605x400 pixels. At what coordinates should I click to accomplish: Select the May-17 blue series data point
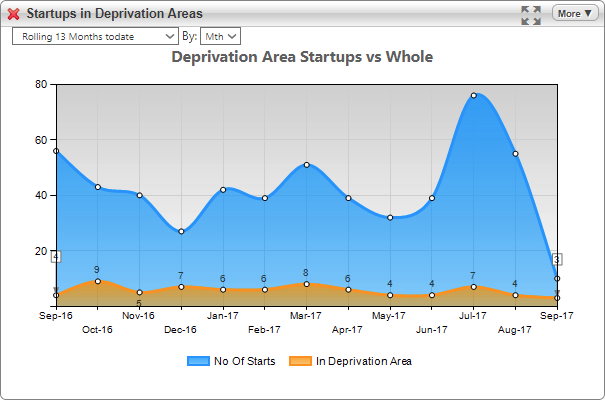[390, 218]
